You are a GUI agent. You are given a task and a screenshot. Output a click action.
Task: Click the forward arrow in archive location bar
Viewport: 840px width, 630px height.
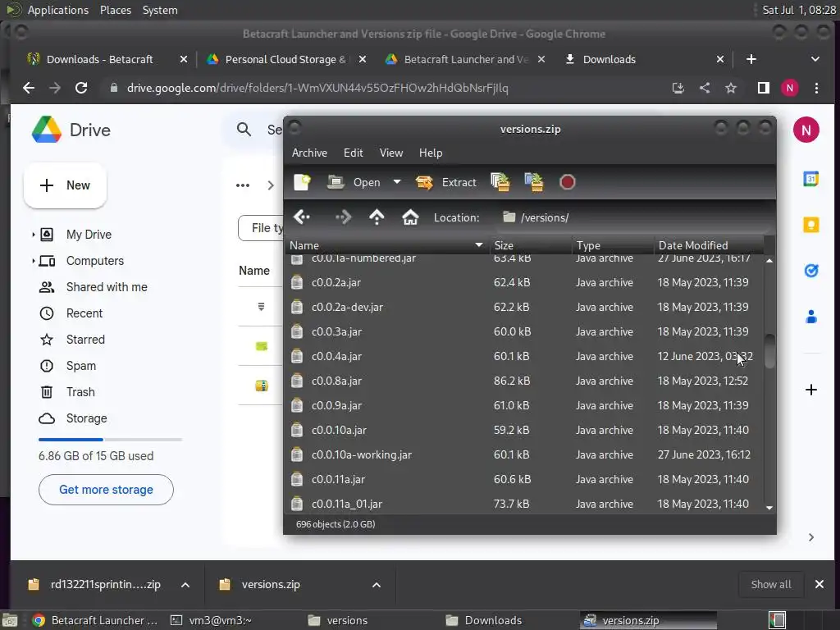(x=343, y=217)
